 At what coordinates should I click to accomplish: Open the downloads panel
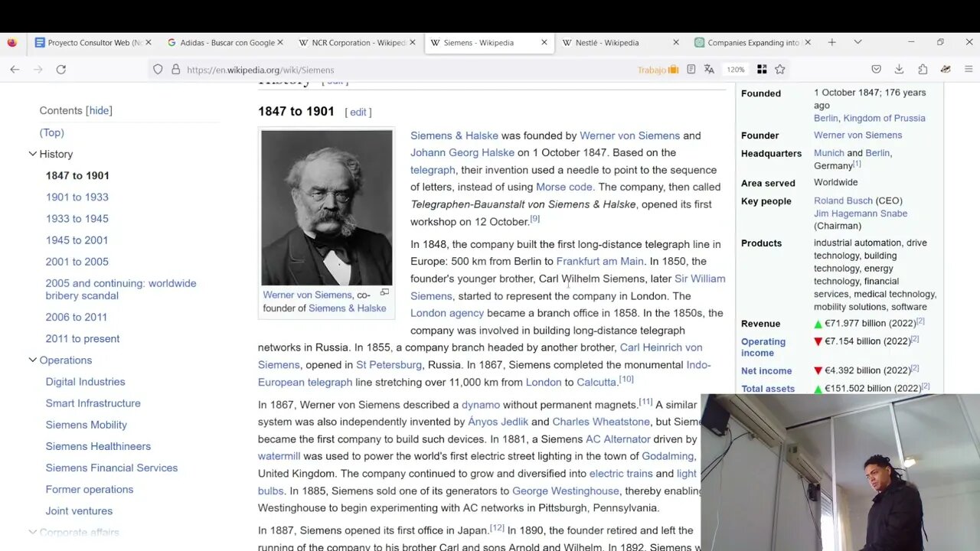click(899, 69)
